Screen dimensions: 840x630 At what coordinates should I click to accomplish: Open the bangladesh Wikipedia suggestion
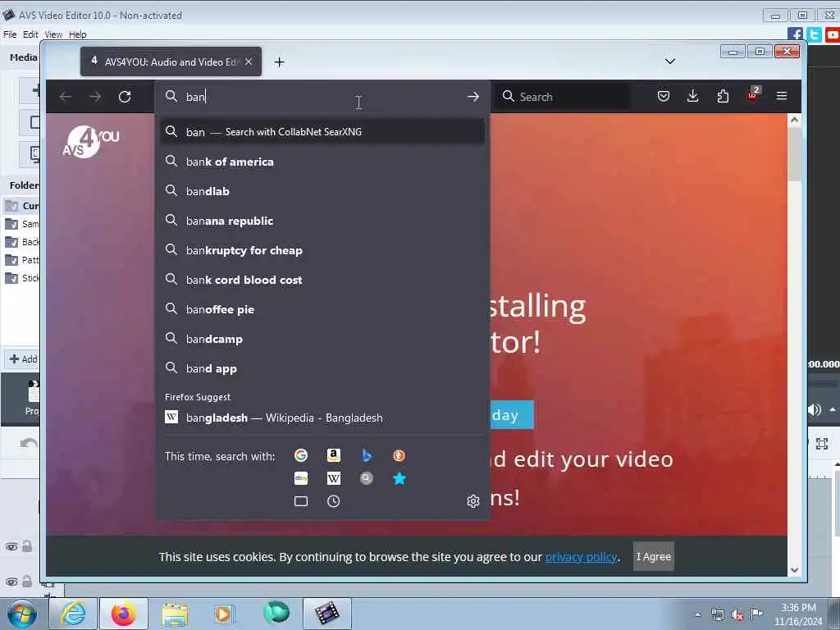[322, 418]
